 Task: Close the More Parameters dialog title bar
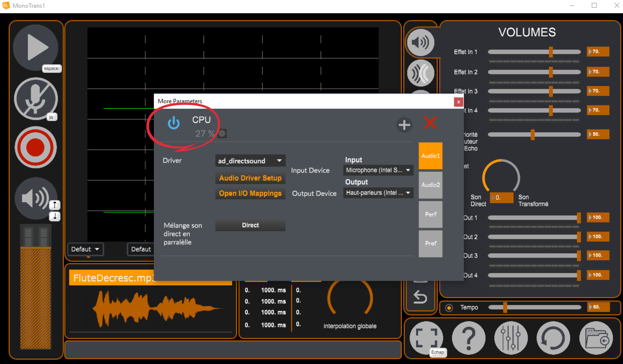pyautogui.click(x=458, y=102)
